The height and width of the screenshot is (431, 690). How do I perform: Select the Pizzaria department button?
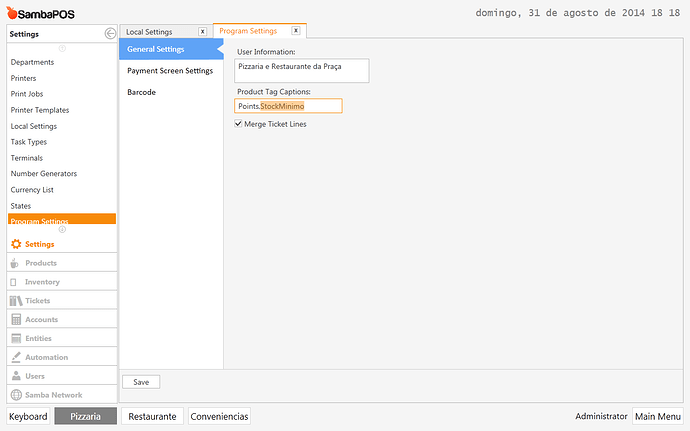pyautogui.click(x=85, y=416)
